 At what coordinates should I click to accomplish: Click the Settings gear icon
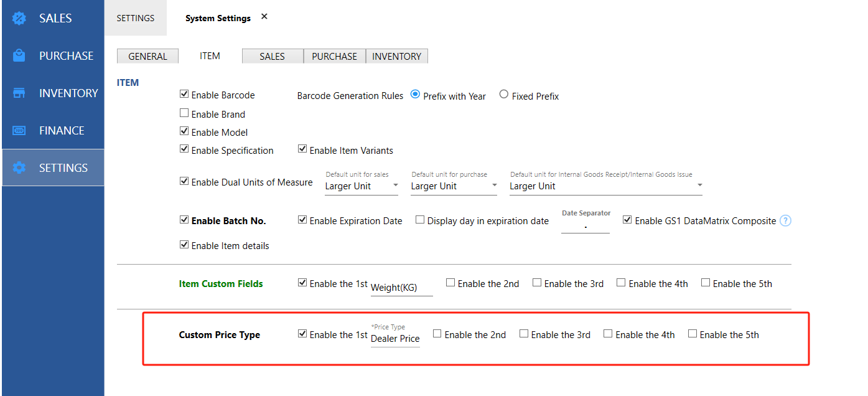coord(19,167)
